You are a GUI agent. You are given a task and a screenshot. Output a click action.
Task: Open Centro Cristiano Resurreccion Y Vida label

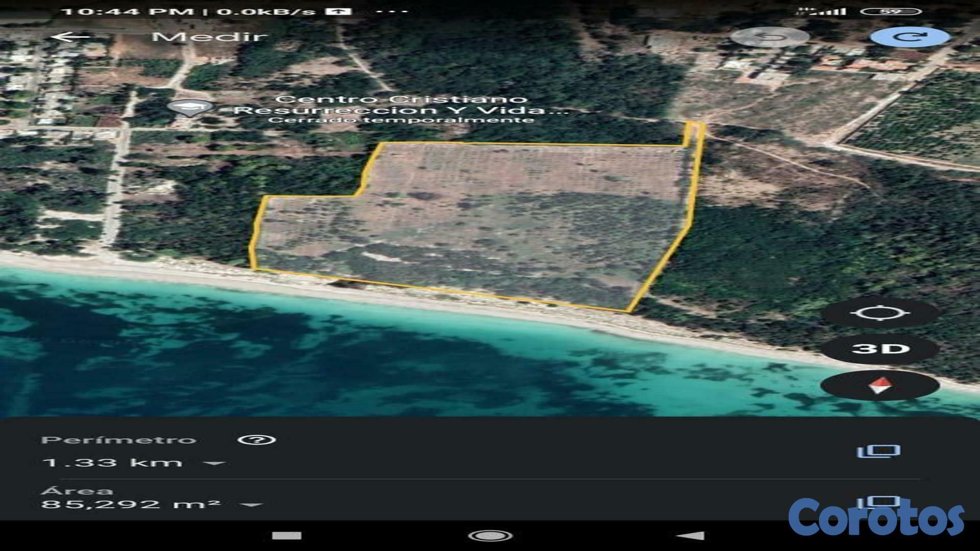pyautogui.click(x=401, y=105)
